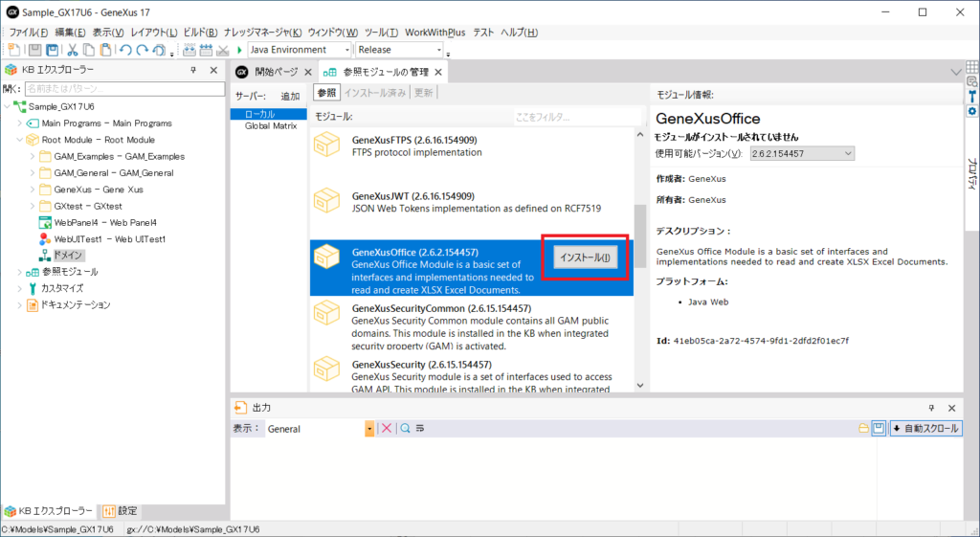980x537 pixels.
Task: Open the General output display dropdown
Action: 370,429
